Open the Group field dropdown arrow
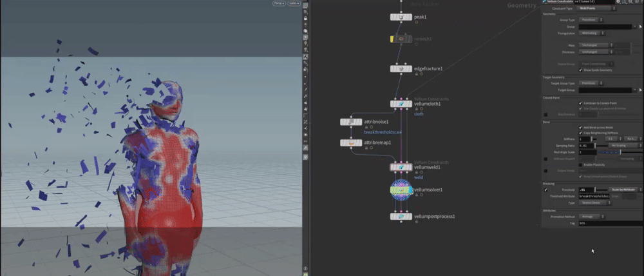 635,26
